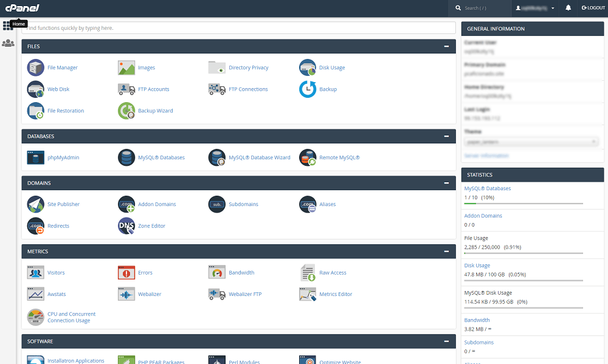This screenshot has height=364, width=608.
Task: Open the DNS Zone Editor icon
Action: tap(126, 226)
